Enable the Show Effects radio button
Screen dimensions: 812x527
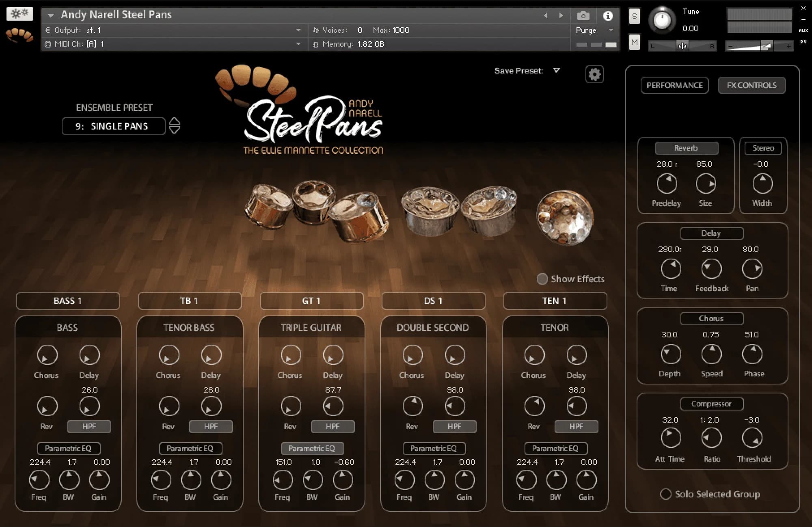542,279
